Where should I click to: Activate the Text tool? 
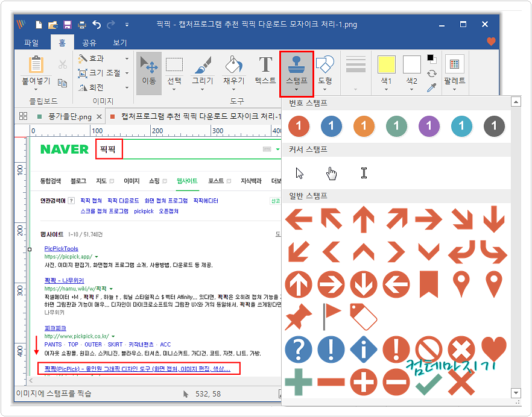pos(265,70)
